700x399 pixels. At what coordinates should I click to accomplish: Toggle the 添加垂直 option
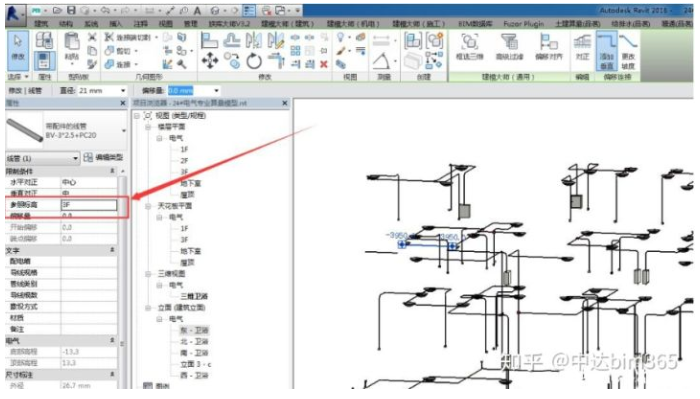606,51
